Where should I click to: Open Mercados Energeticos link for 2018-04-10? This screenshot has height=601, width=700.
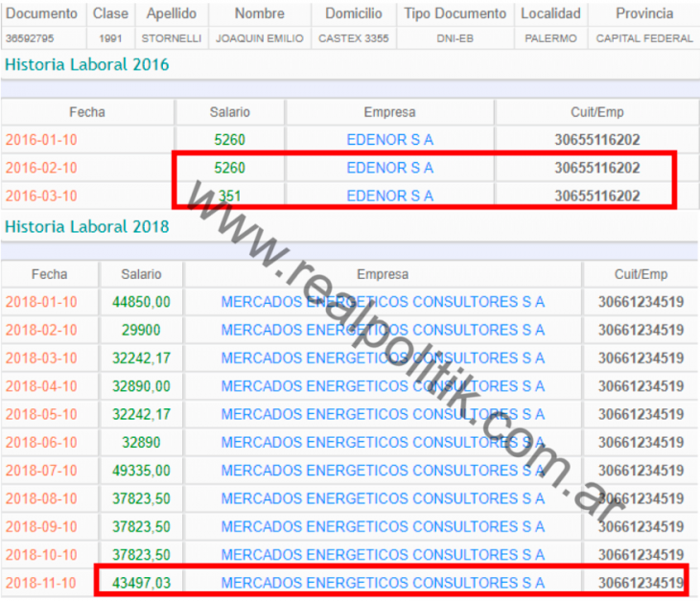click(x=383, y=386)
